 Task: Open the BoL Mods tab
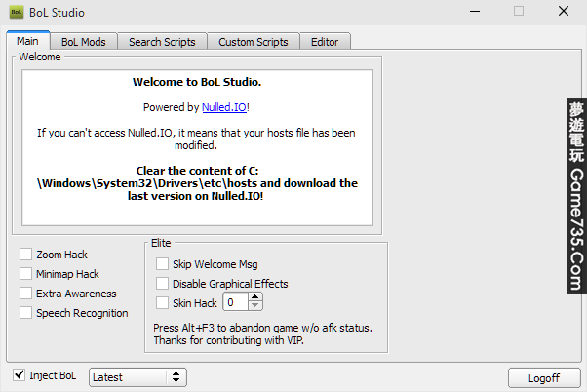pos(84,42)
